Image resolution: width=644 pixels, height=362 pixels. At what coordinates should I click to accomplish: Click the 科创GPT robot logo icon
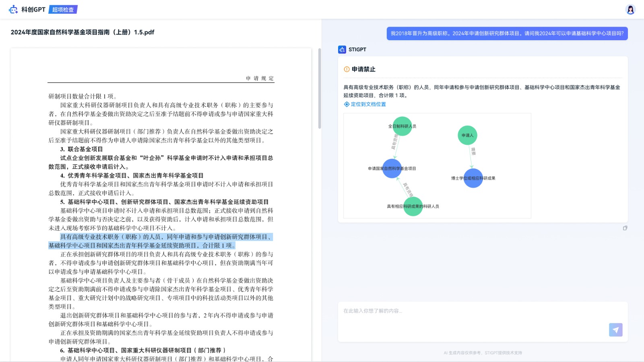click(13, 9)
